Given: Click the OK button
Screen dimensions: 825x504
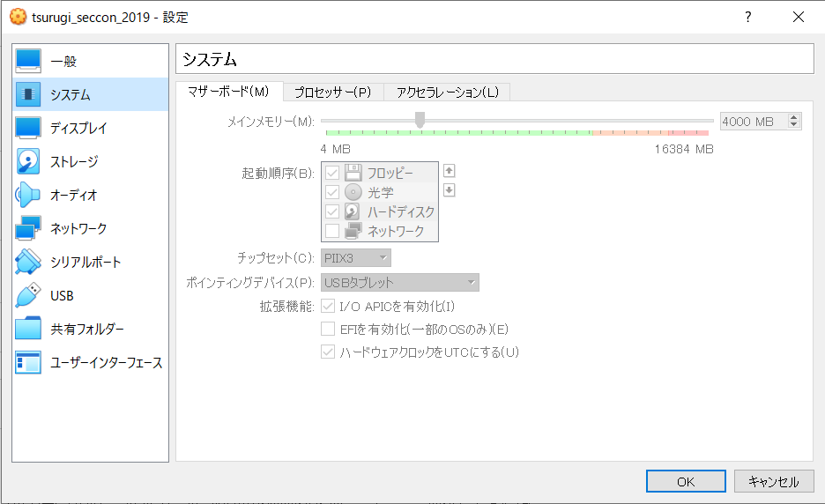Looking at the screenshot, I should pos(686,481).
